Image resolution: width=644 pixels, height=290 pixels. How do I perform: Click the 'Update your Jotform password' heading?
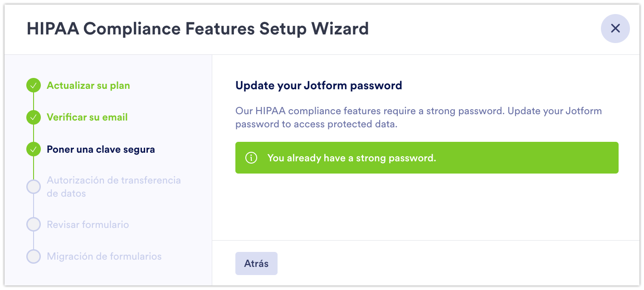point(318,85)
